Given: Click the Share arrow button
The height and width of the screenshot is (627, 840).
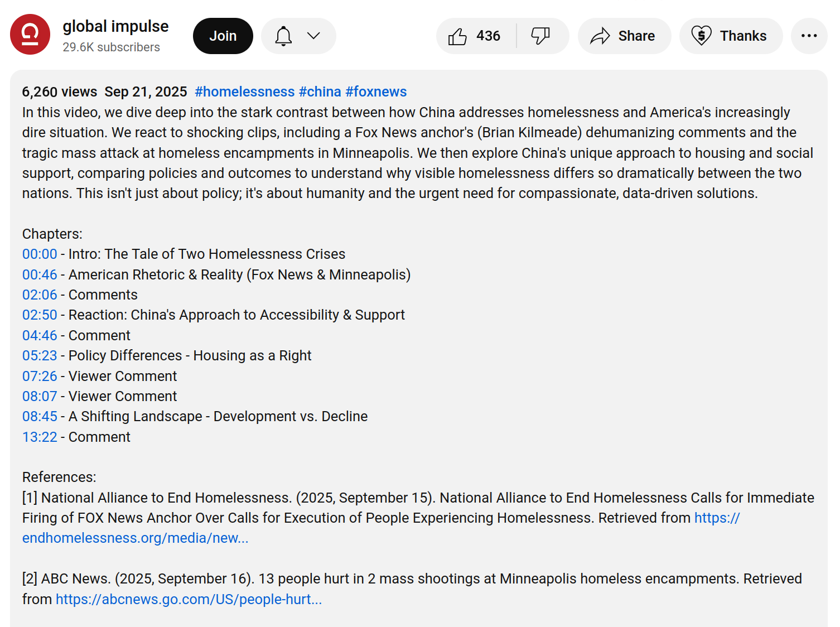Looking at the screenshot, I should click(624, 36).
